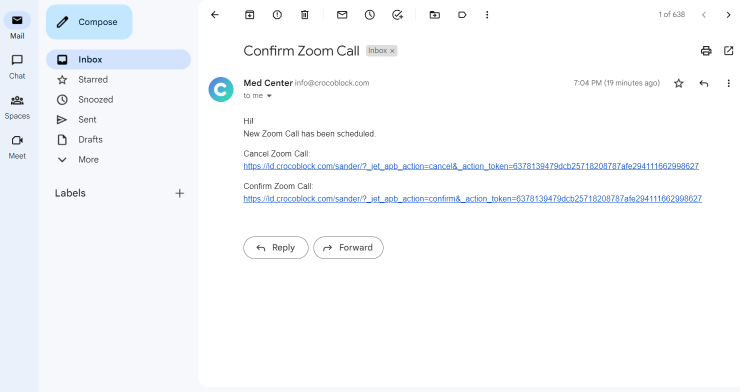Go to the newer conversation arrow
The width and height of the screenshot is (740, 392).
click(704, 15)
